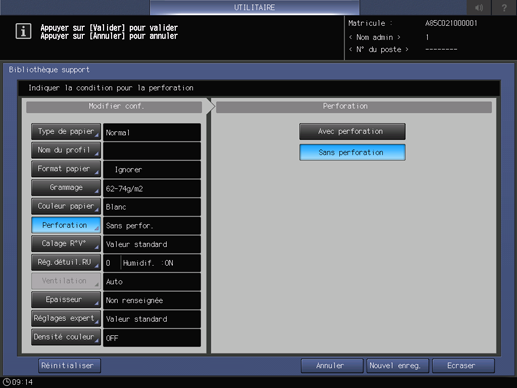Open the Couleur papier setting

tap(66, 206)
